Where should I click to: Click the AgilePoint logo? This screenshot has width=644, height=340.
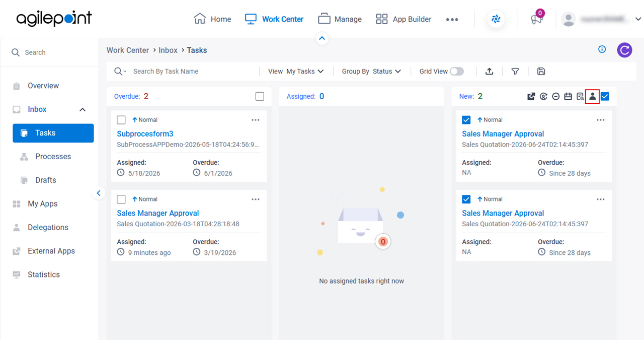point(54,19)
